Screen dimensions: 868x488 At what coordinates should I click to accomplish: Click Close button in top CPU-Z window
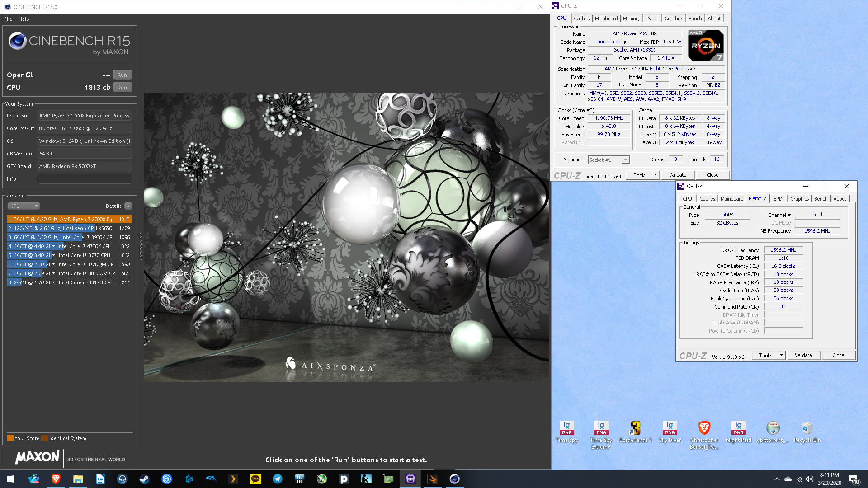click(712, 175)
